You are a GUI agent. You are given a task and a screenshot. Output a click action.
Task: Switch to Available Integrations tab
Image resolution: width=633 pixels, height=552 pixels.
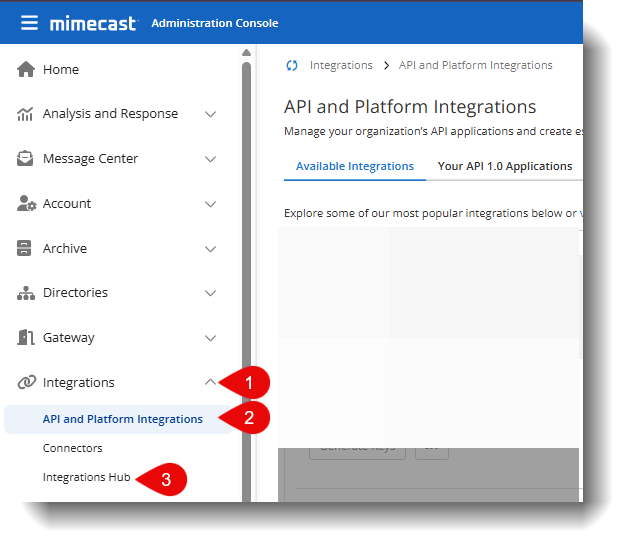tap(354, 166)
